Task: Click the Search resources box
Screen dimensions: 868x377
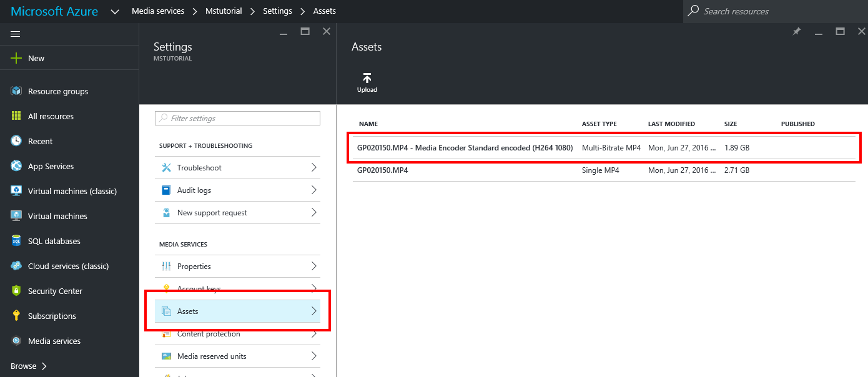Action: click(776, 11)
